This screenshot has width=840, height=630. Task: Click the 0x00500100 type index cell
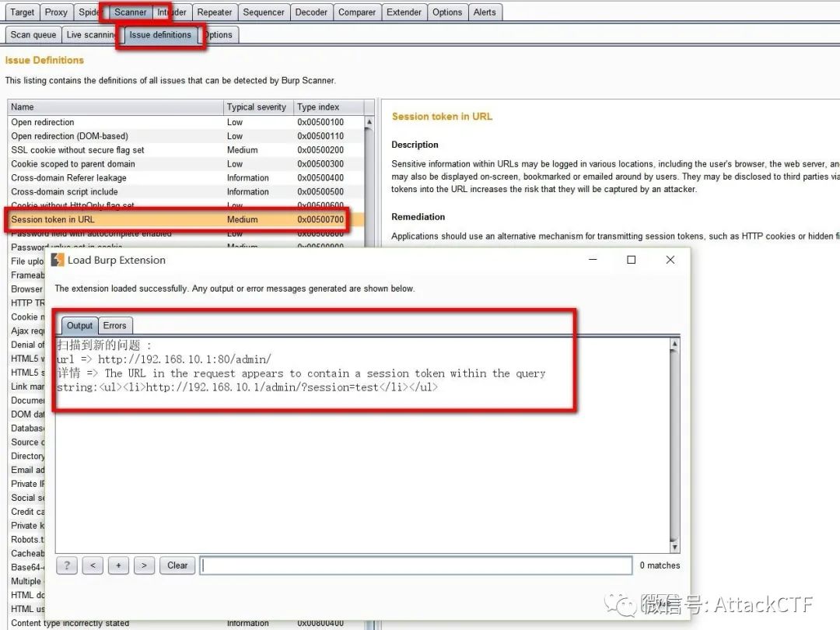pyautogui.click(x=320, y=122)
